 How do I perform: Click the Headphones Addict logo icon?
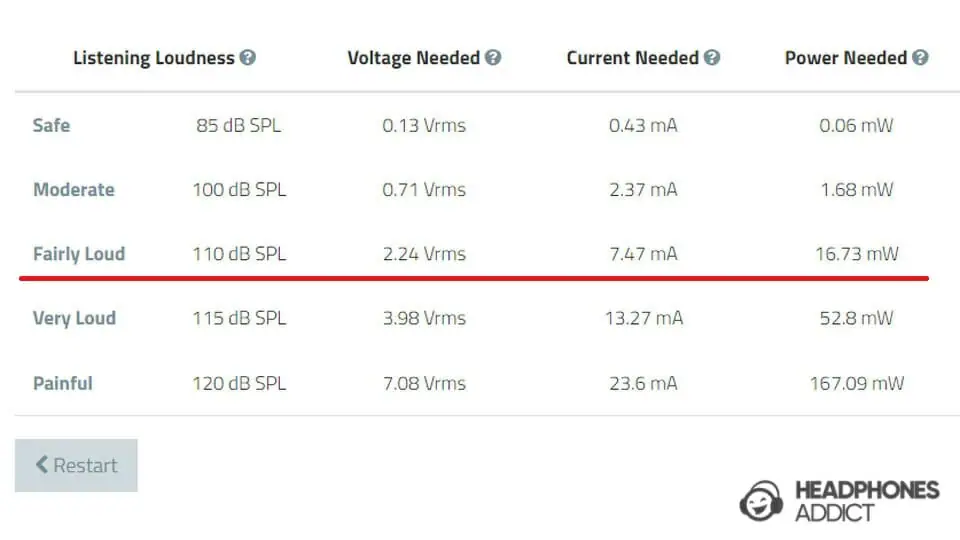coord(761,501)
